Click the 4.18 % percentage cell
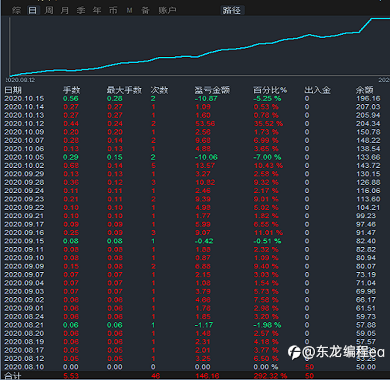Viewport: 390px width, 380px height. point(266,342)
